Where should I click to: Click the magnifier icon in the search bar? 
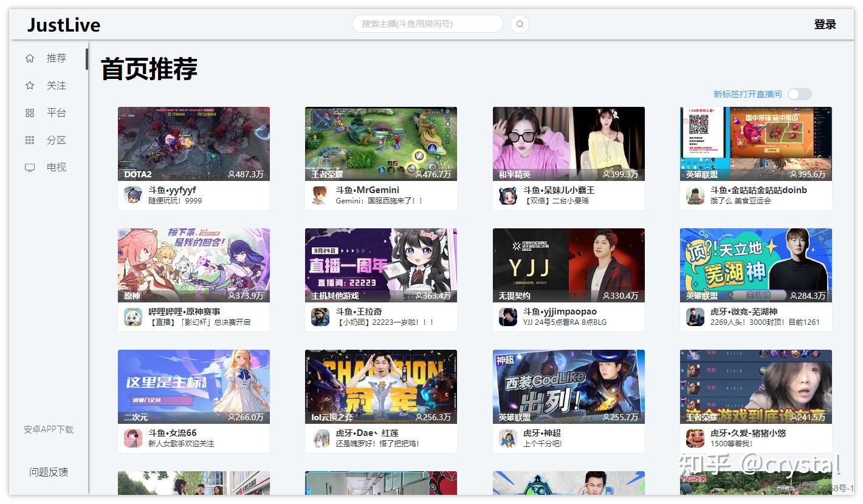click(x=519, y=24)
